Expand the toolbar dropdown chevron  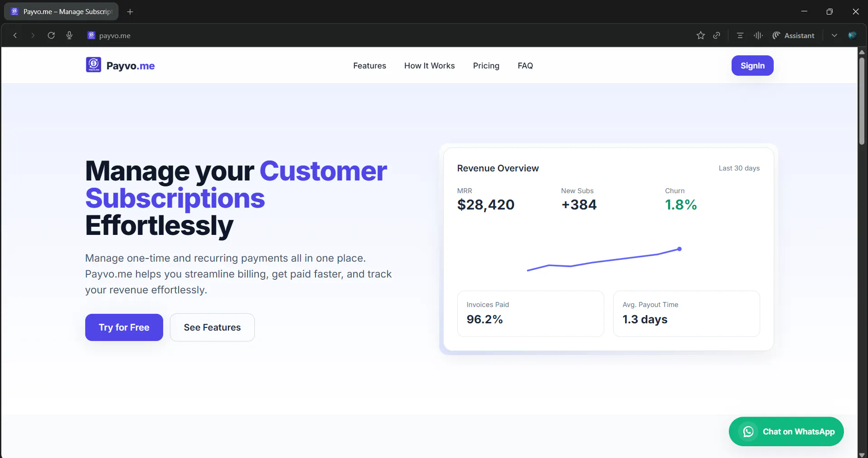pos(834,35)
